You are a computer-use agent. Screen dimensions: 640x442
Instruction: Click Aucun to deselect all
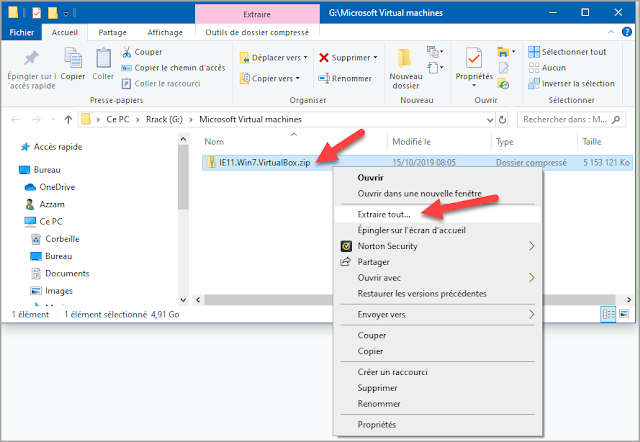click(x=547, y=68)
